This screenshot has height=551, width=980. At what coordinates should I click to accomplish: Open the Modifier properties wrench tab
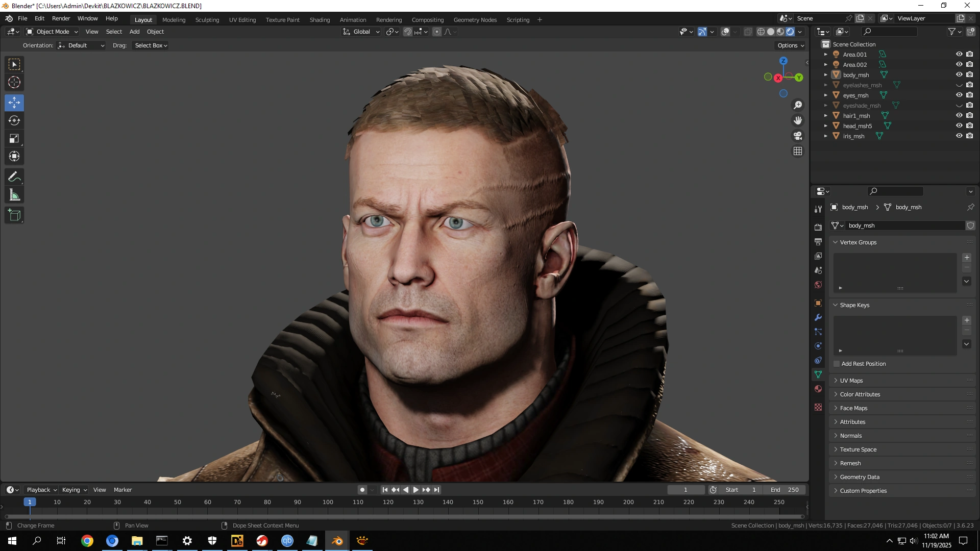click(818, 317)
